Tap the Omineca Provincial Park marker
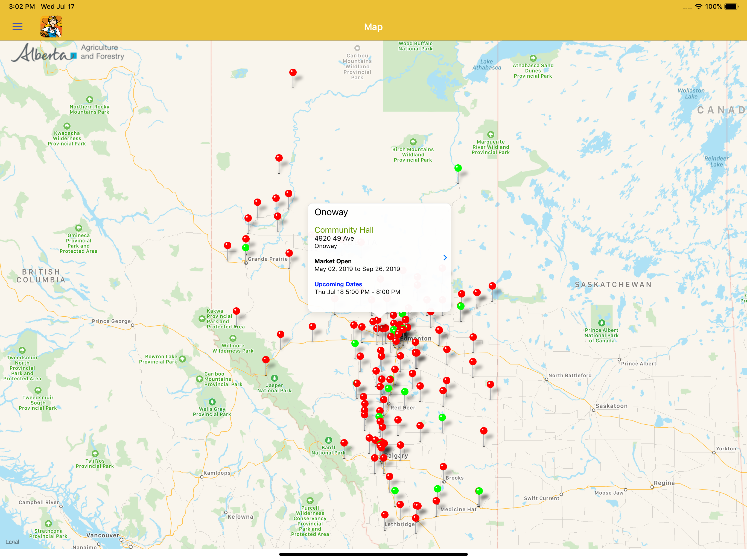Viewport: 747px width, 560px height. click(79, 228)
